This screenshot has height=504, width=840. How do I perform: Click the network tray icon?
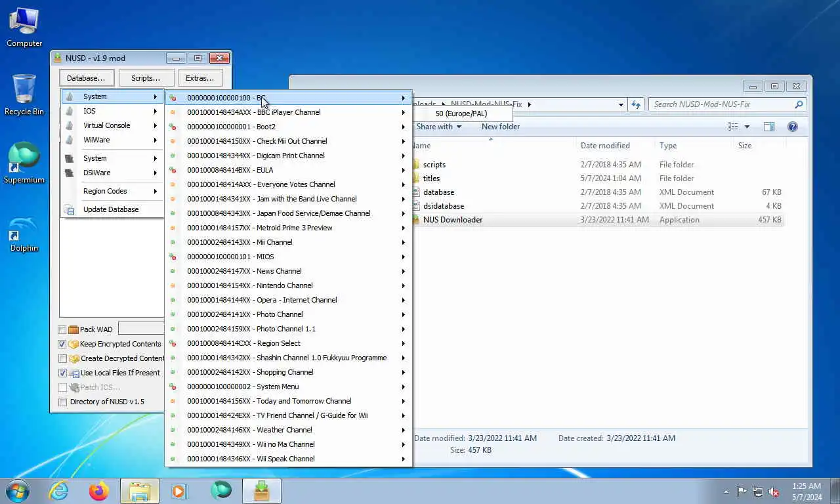(x=758, y=492)
